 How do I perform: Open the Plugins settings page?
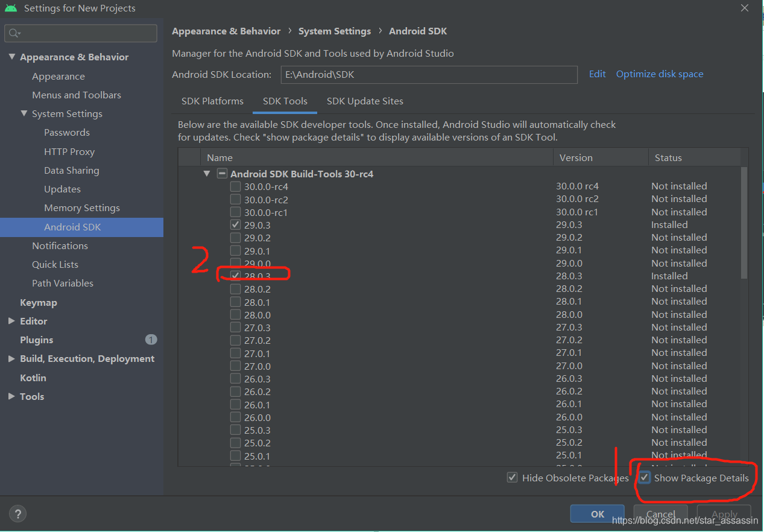pyautogui.click(x=37, y=340)
